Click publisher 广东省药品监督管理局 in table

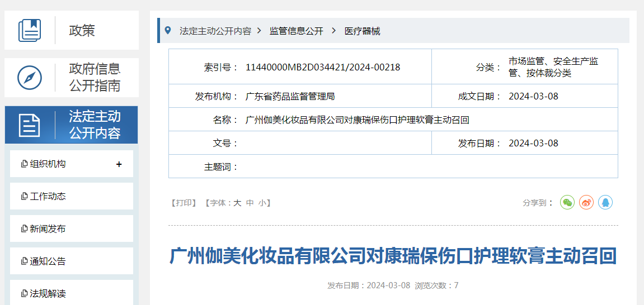(x=290, y=97)
